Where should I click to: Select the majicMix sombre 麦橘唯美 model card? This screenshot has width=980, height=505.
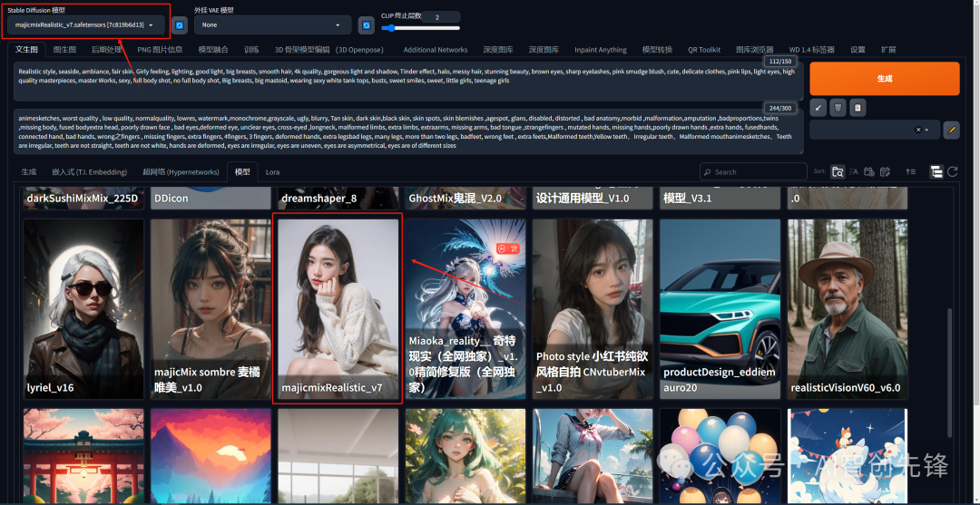pyautogui.click(x=211, y=309)
